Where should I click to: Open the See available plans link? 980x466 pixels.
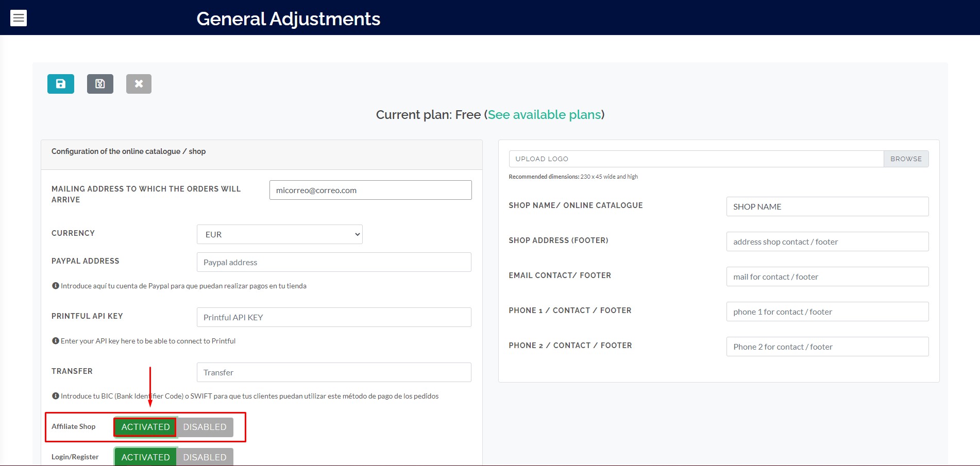point(545,114)
